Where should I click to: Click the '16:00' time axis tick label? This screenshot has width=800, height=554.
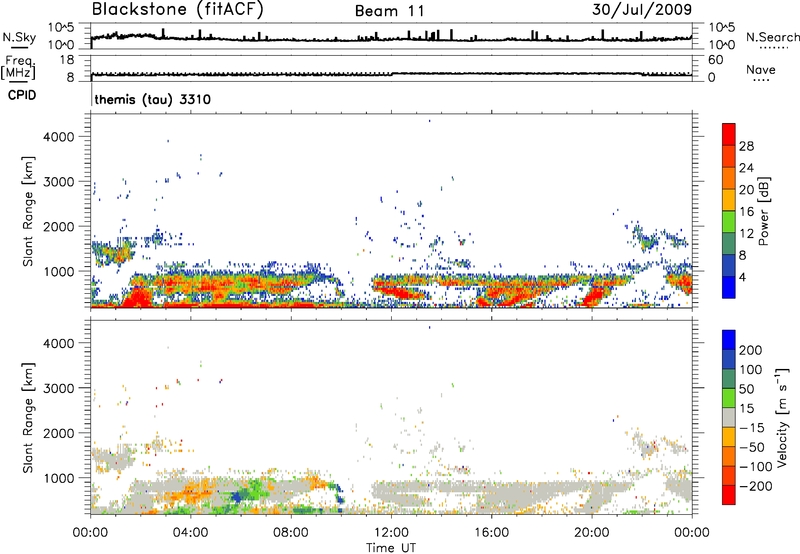[x=491, y=533]
